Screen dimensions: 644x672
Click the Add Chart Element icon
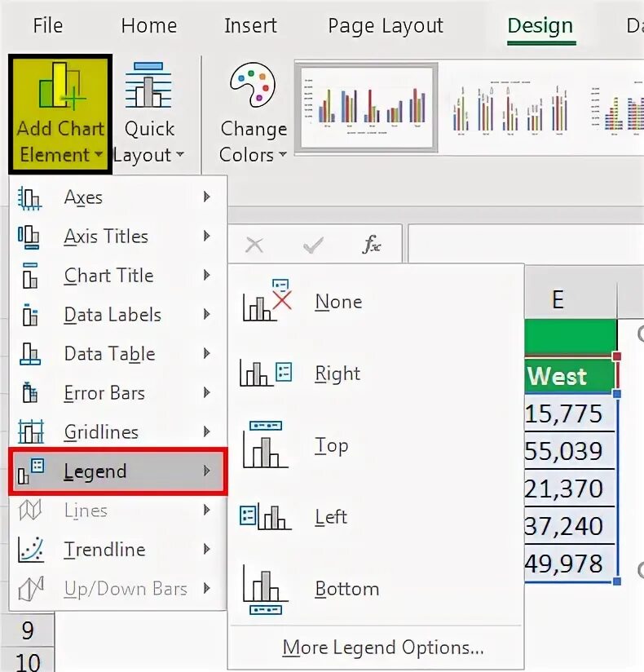(61, 86)
